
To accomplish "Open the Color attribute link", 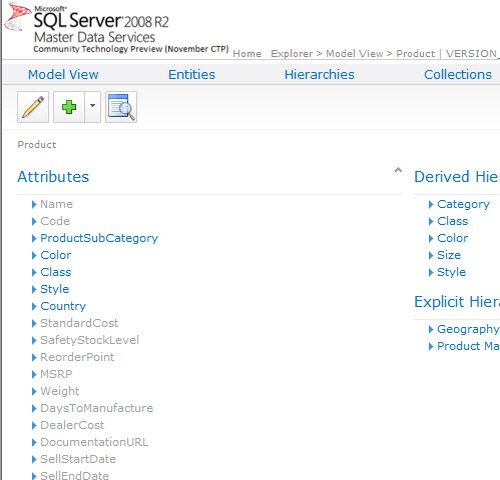I will tap(56, 255).
